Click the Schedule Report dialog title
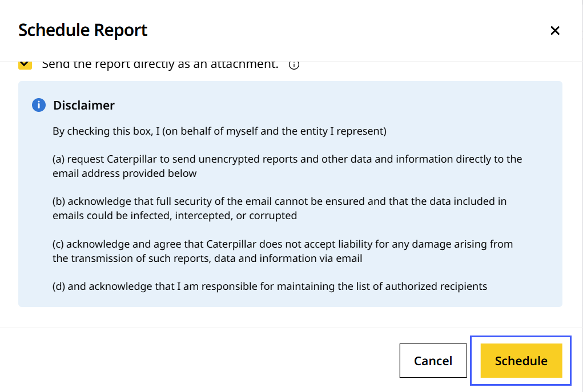This screenshot has height=392, width=583. click(x=83, y=30)
